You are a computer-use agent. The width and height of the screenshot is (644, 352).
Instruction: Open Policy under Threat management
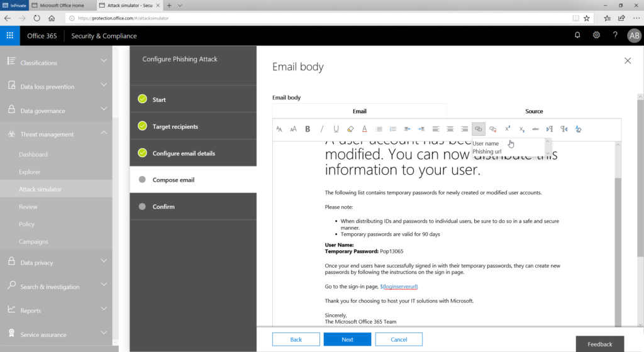(26, 224)
